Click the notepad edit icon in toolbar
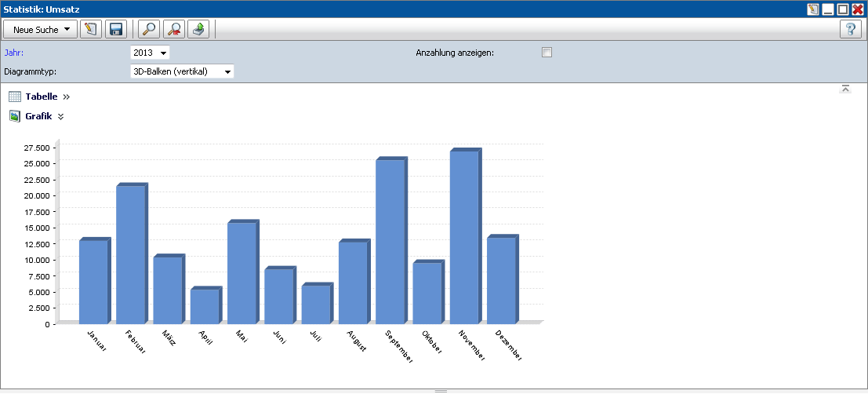 pyautogui.click(x=91, y=30)
